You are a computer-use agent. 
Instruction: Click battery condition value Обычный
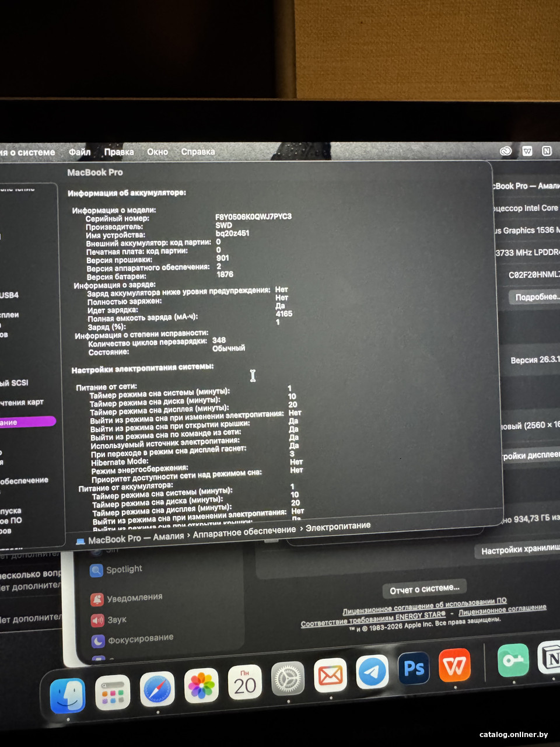229,348
